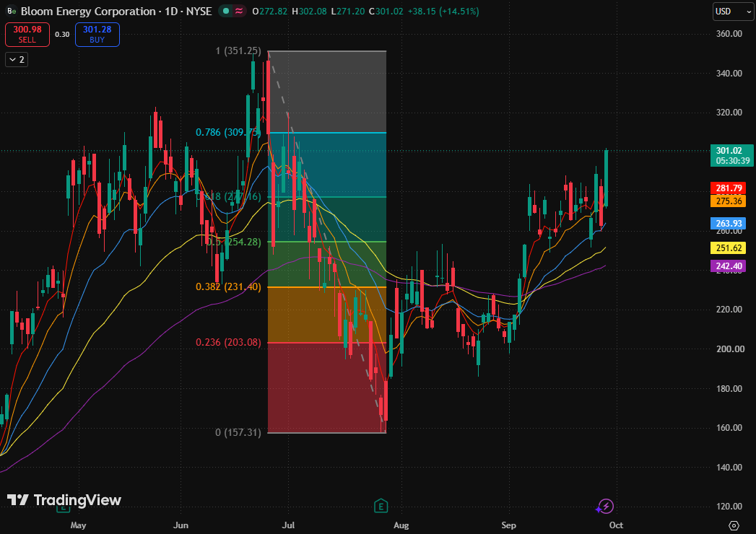Select the purple 242.40 moving average label

[729, 266]
